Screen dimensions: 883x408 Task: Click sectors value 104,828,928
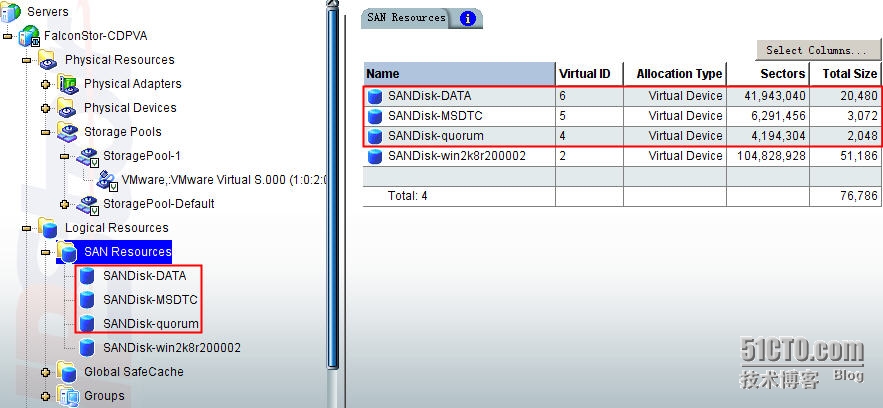771,156
